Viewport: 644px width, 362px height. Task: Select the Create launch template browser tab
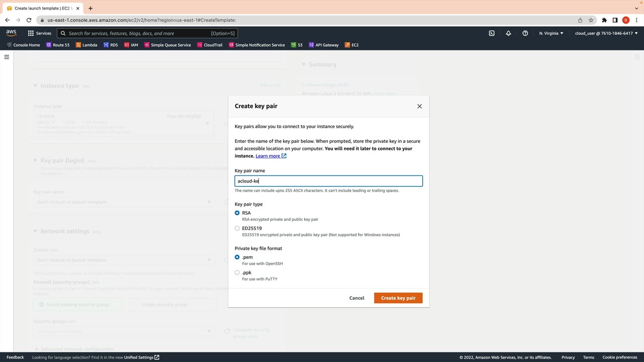pyautogui.click(x=42, y=8)
